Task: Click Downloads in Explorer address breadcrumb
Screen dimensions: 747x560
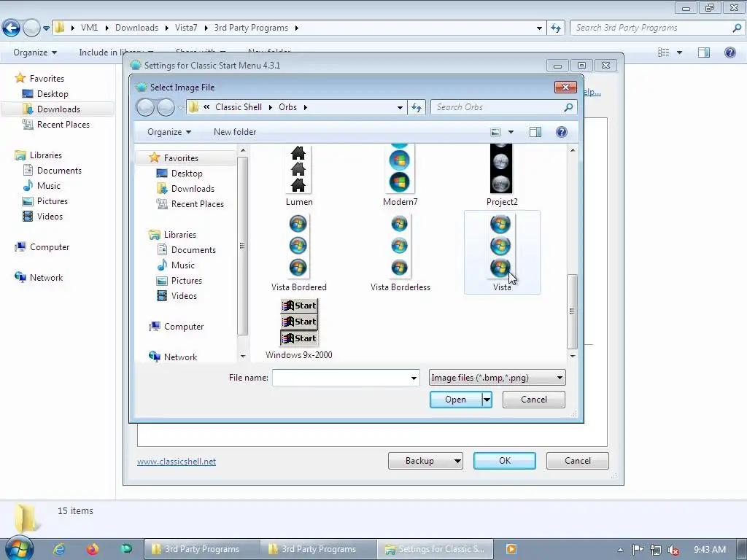Action: [x=136, y=28]
